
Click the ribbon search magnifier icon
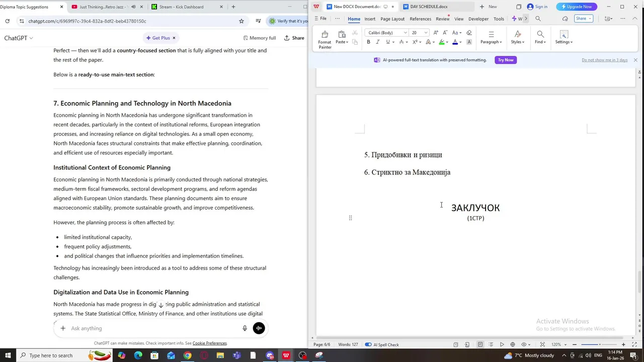(x=538, y=19)
